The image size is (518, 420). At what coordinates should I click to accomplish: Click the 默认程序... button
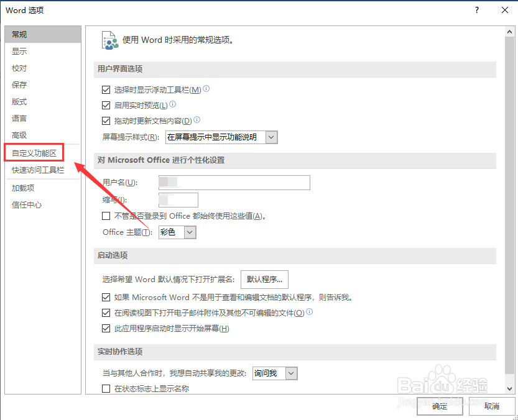(x=264, y=280)
